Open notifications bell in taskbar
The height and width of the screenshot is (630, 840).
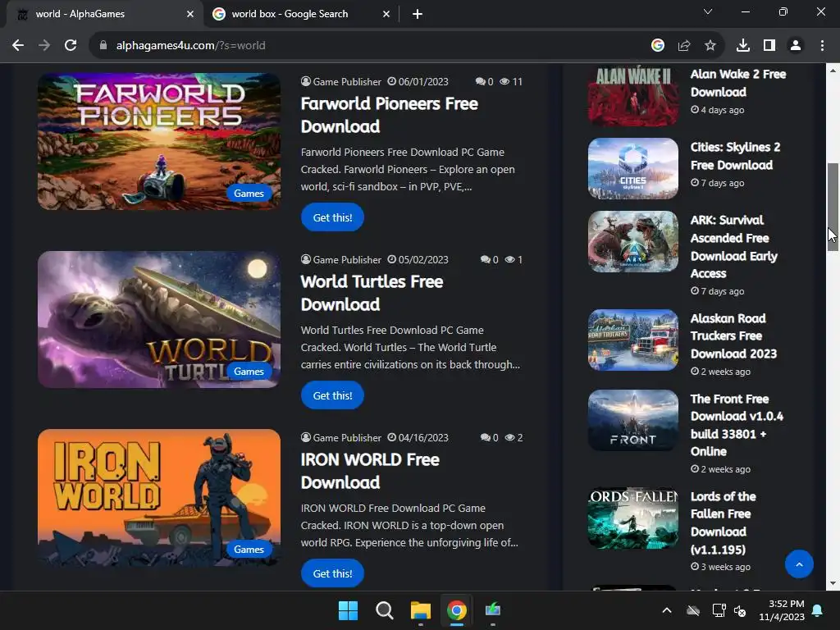tap(818, 610)
